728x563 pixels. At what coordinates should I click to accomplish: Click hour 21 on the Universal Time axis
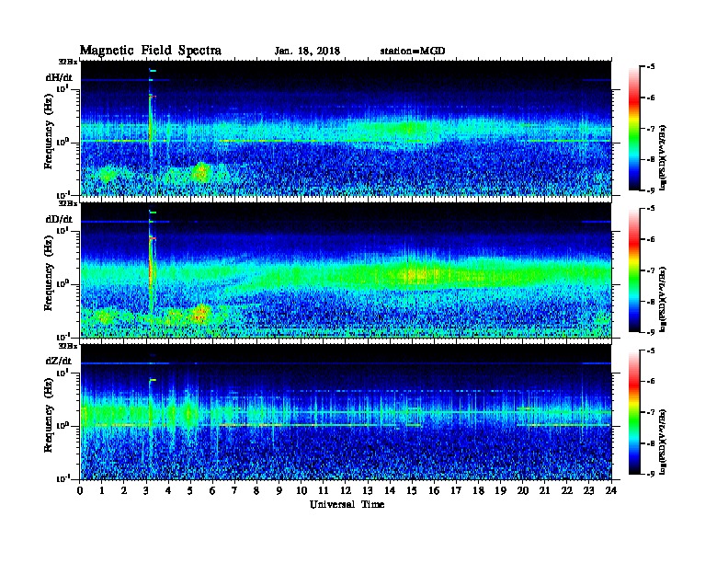pos(544,490)
